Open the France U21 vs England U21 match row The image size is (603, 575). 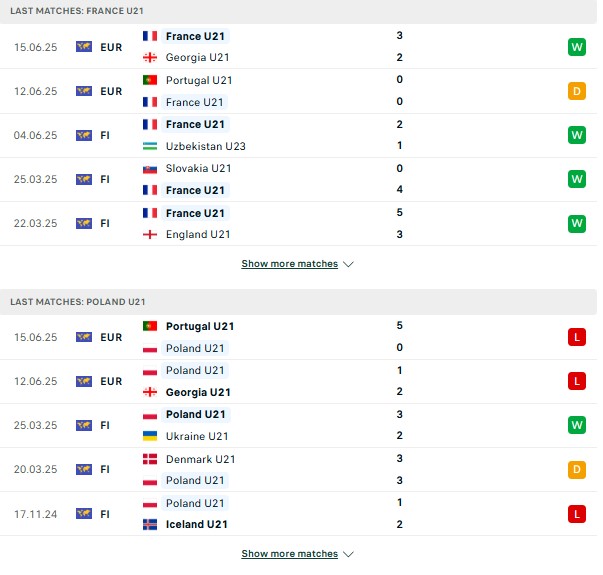pyautogui.click(x=298, y=223)
